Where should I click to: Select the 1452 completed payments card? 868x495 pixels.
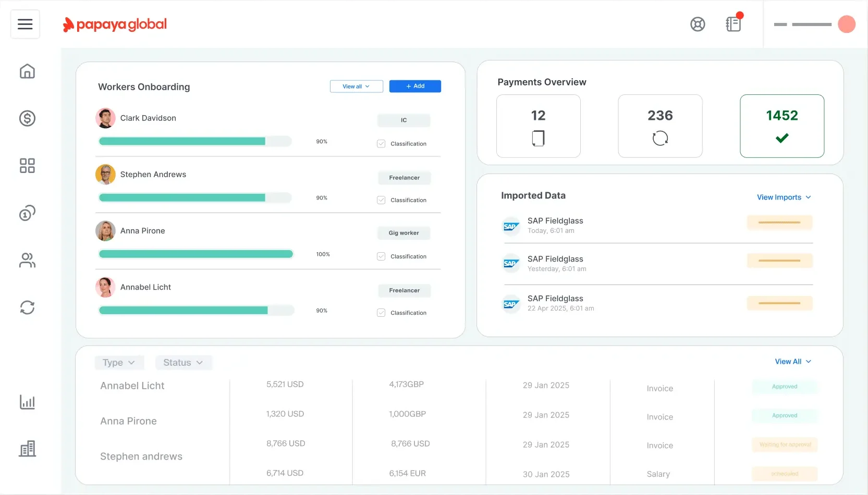(x=782, y=126)
